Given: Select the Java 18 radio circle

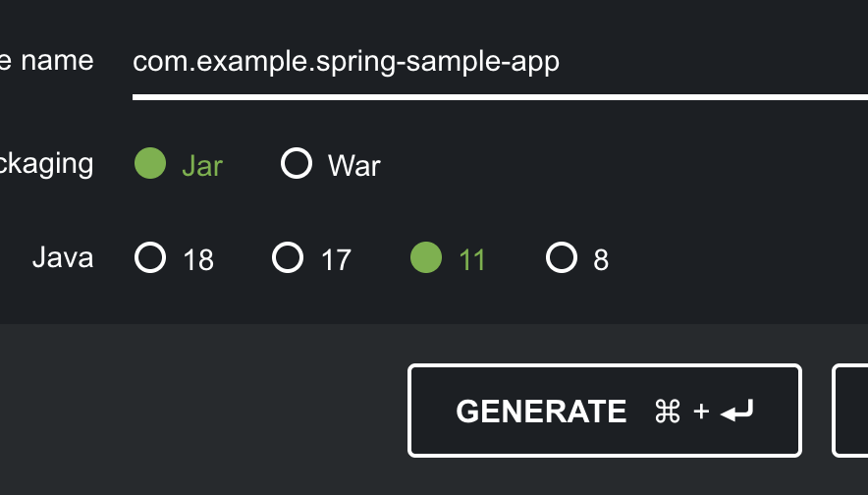Looking at the screenshot, I should pyautogui.click(x=150, y=258).
